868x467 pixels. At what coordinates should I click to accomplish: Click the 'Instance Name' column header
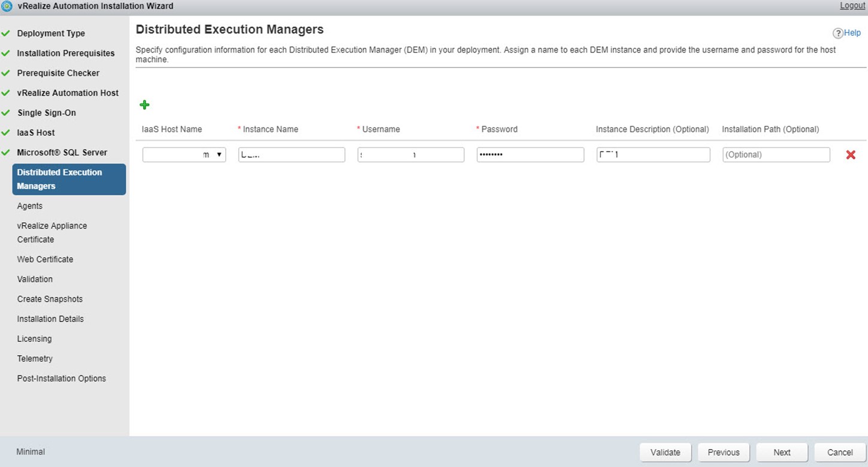click(270, 129)
